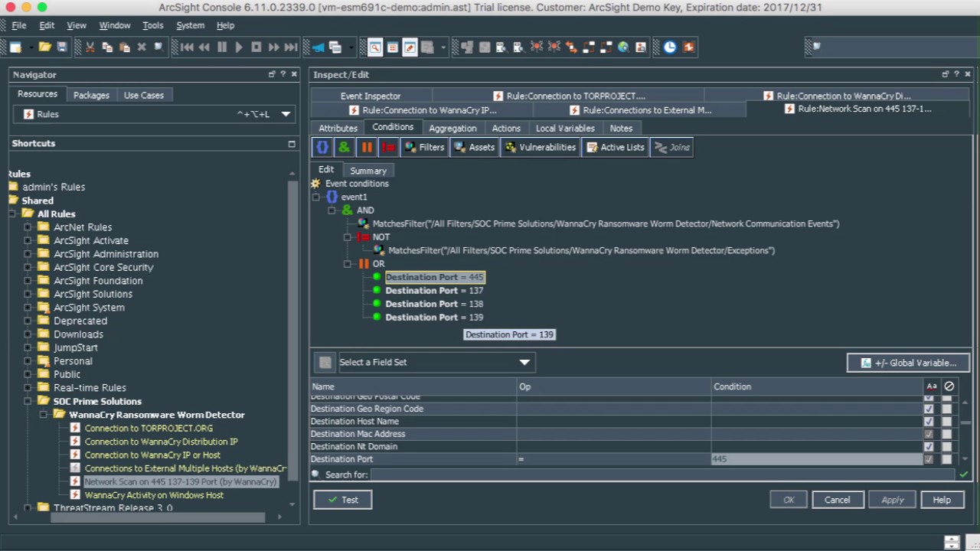Click the globe search toolbar icon
The image size is (980, 551).
click(x=623, y=47)
